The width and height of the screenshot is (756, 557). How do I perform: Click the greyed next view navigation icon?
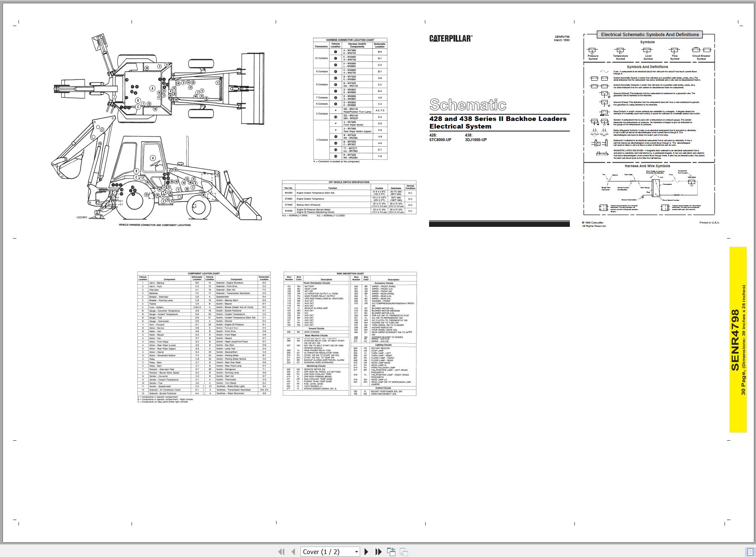404,552
